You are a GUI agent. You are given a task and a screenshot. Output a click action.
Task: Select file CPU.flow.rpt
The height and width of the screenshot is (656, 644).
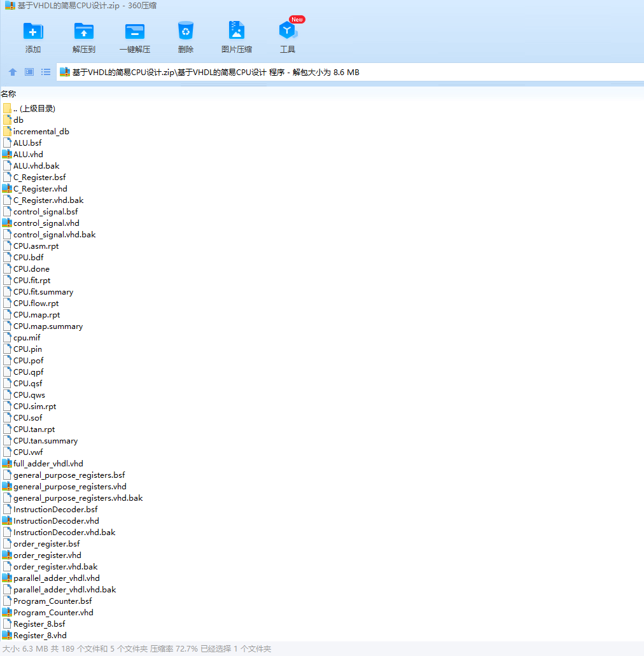[36, 304]
